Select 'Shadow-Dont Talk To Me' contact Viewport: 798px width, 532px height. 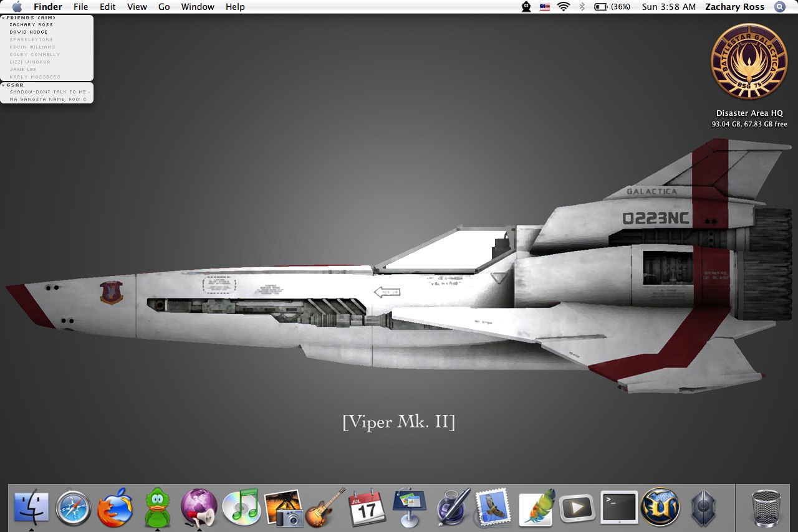pos(47,92)
